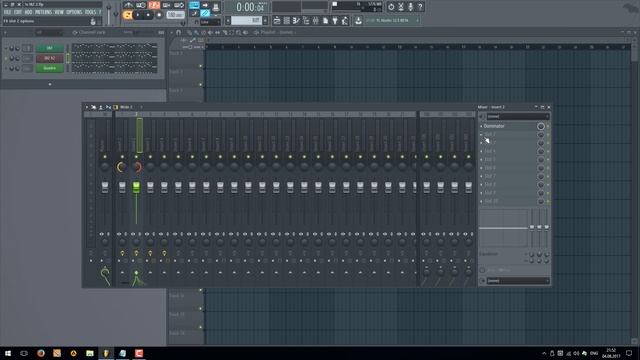This screenshot has width=640, height=360.
Task: Select the zoom magnifier tool in Playlist toolbar
Action: coord(238,32)
